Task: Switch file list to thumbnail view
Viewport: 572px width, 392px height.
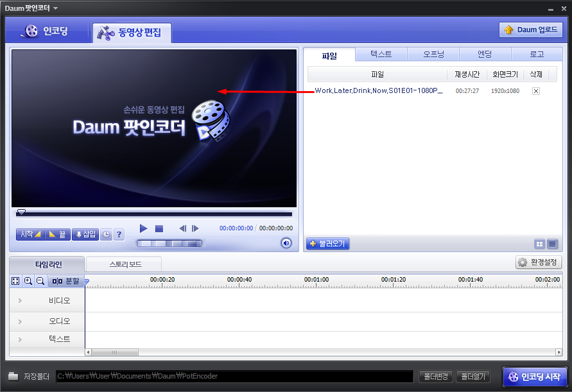Action: click(x=539, y=244)
